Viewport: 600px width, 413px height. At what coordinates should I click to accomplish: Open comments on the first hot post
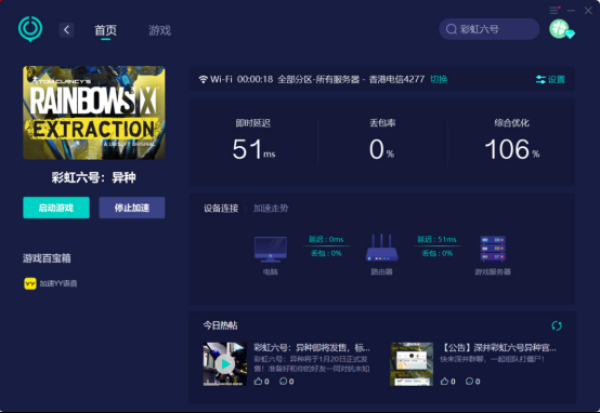[284, 382]
